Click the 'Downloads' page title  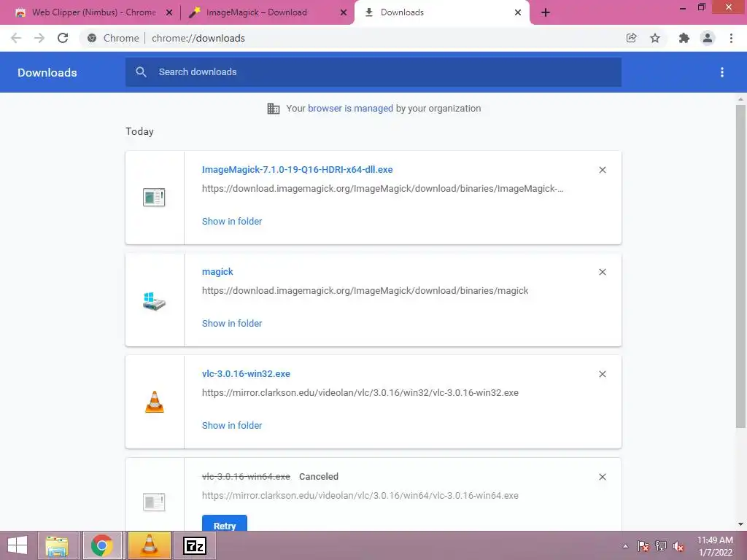coord(47,72)
